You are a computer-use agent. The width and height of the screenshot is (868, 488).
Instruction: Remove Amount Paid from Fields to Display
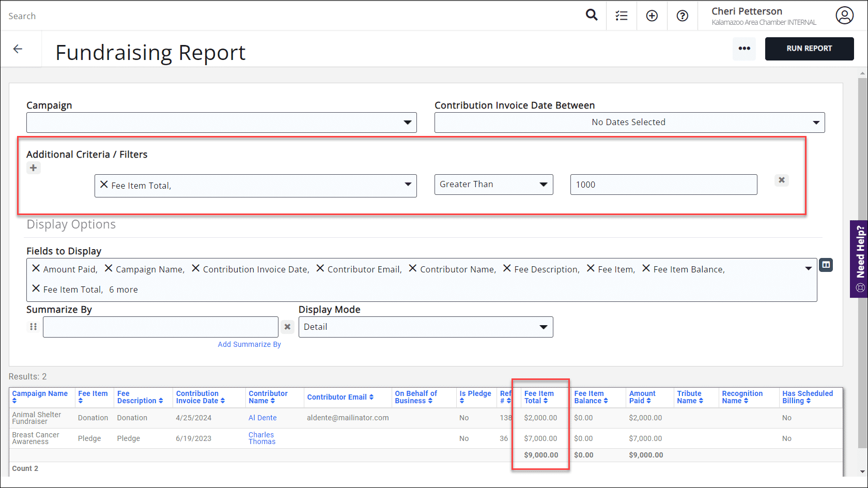pyautogui.click(x=36, y=268)
